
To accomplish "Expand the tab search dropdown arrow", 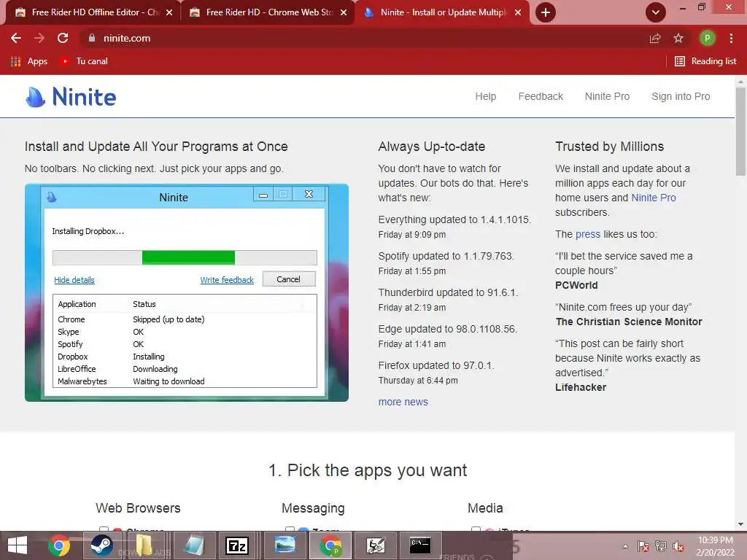I will (x=656, y=12).
